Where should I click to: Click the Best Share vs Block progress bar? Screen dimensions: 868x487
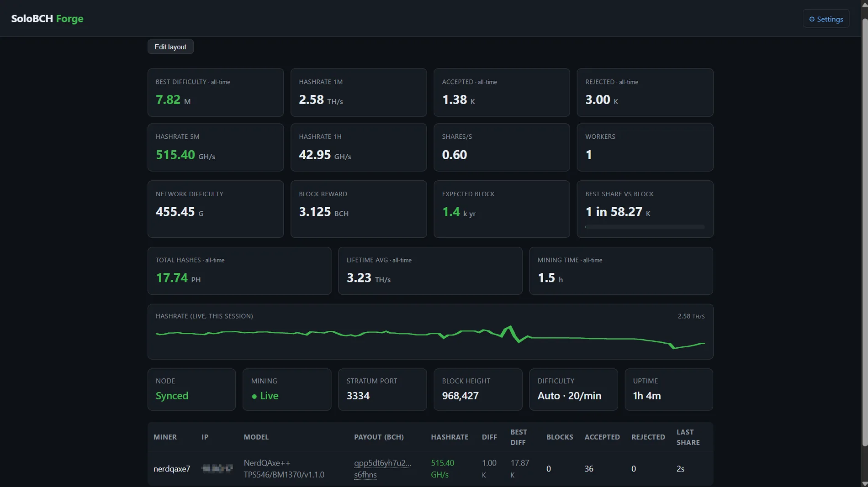coord(645,227)
